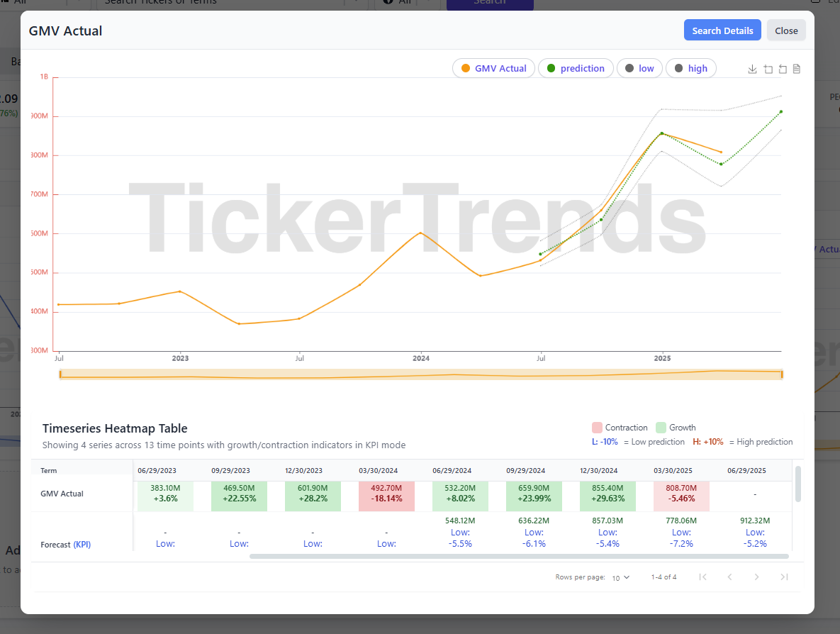The image size is (840, 634).
Task: Select the 469.50M +22.55% cell
Action: tap(239, 496)
